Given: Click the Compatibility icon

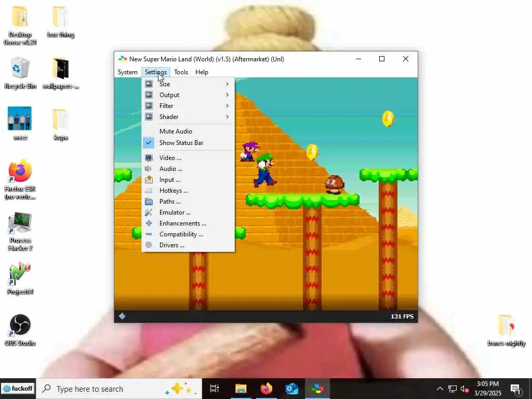Looking at the screenshot, I should pyautogui.click(x=149, y=234).
